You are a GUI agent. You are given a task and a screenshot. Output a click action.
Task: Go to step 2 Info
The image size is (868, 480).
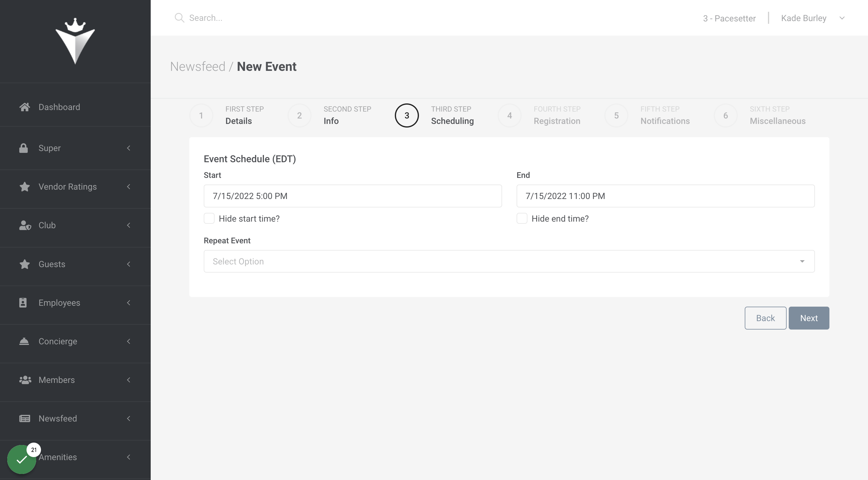click(x=329, y=115)
